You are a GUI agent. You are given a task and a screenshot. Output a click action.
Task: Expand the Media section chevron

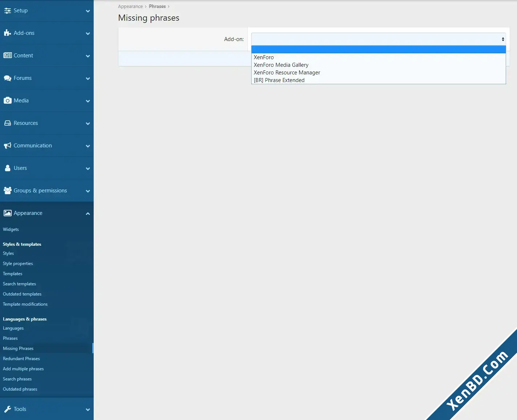click(87, 101)
